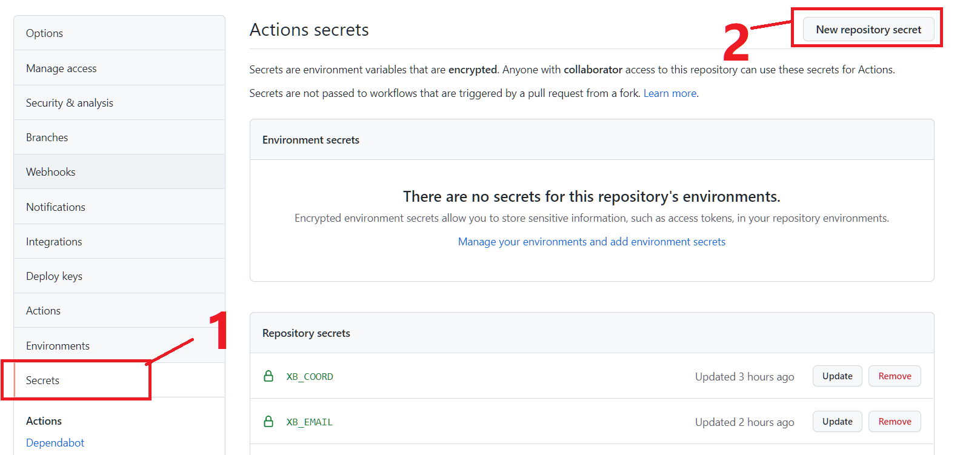Go to Deploy keys page
Image resolution: width=980 pixels, height=455 pixels.
tap(54, 276)
